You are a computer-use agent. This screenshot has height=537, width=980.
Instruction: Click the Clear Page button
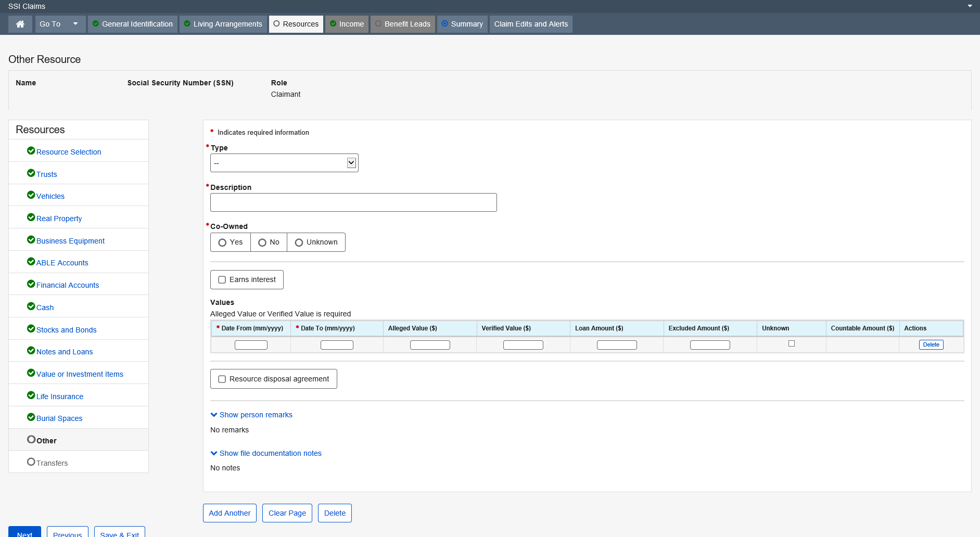[287, 513]
